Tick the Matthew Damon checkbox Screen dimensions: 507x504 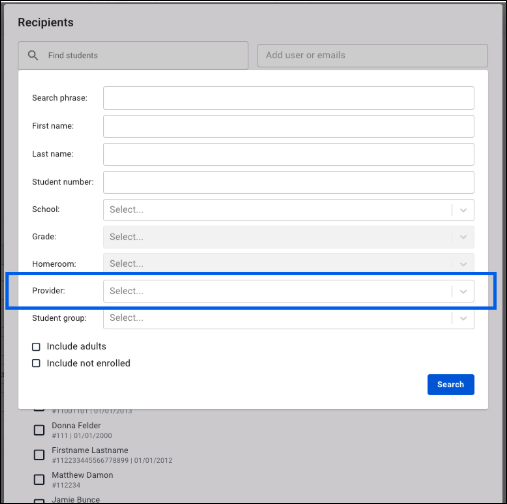click(39, 480)
